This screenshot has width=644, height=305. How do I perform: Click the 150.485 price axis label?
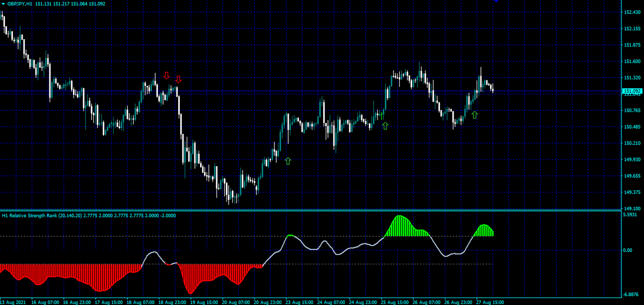(x=632, y=127)
